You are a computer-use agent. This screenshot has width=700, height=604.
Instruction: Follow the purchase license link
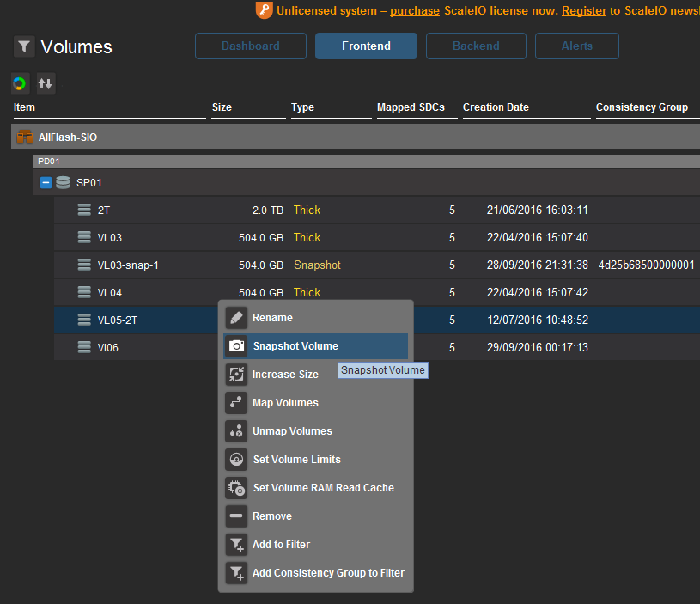coord(415,10)
